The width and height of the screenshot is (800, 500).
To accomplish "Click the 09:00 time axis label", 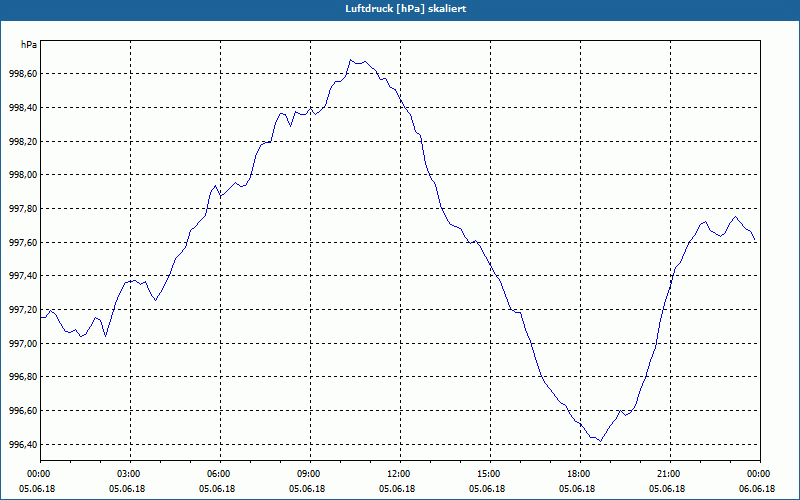I will pos(310,474).
